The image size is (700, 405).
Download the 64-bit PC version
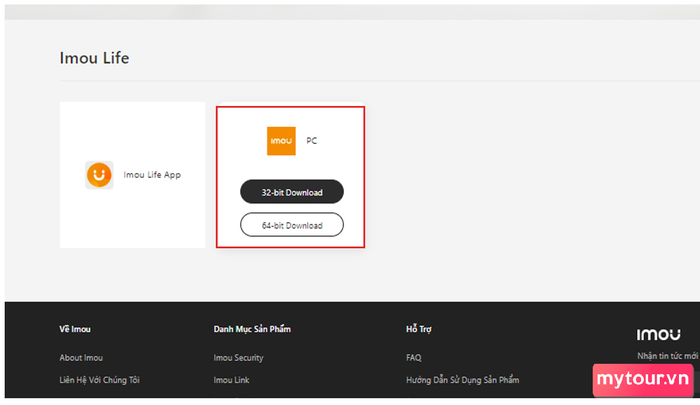point(292,225)
